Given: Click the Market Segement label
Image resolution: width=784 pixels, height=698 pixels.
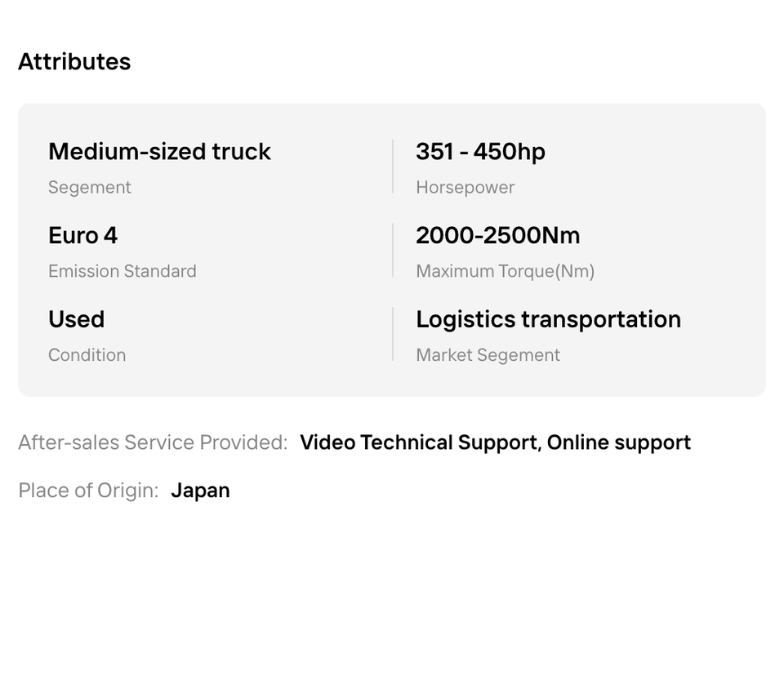Looking at the screenshot, I should click(488, 355).
